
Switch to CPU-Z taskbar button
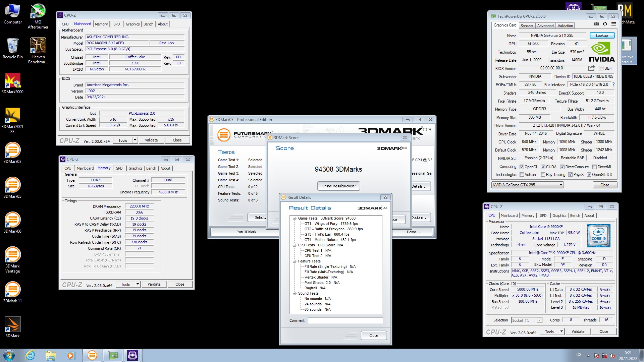click(x=132, y=355)
